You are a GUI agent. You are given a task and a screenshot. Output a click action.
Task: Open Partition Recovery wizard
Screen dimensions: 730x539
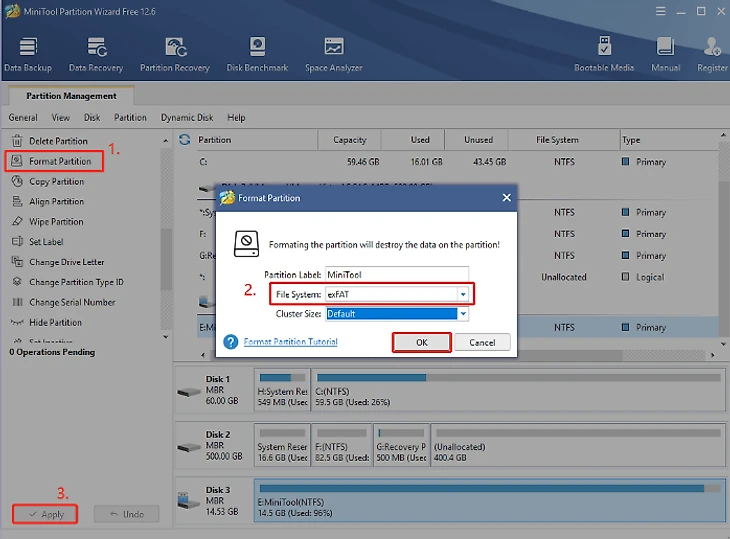click(x=175, y=55)
